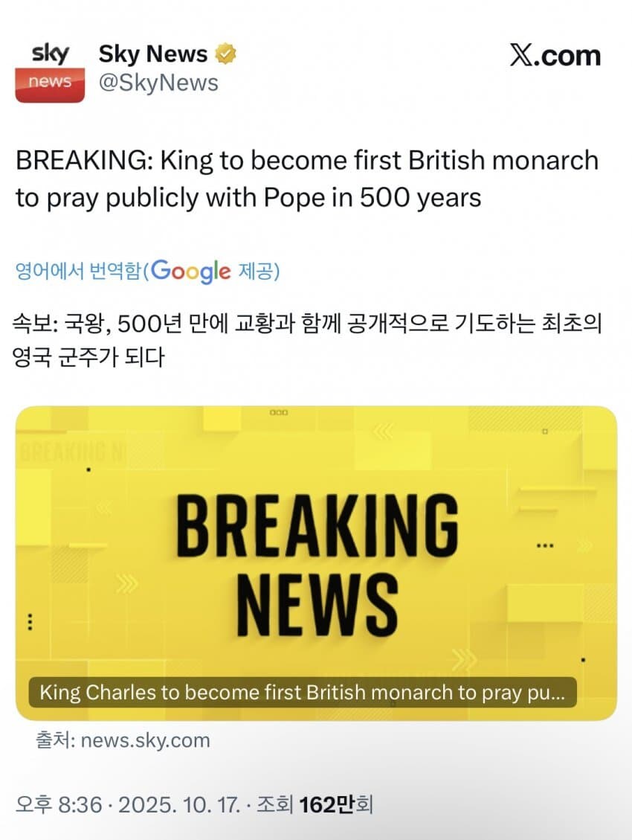Open the Sky News display name

[x=153, y=54]
